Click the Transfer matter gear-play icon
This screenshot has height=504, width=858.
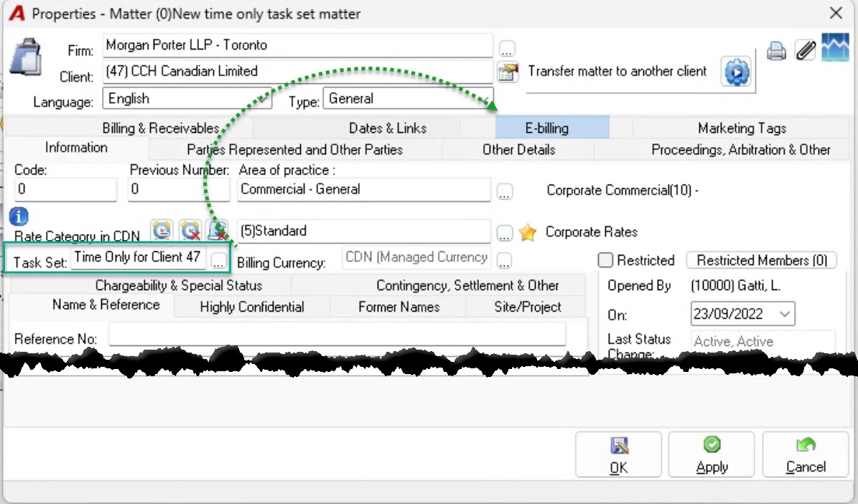(737, 72)
